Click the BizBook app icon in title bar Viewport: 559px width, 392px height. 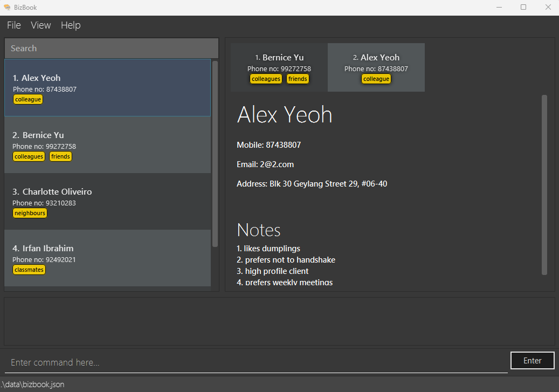pyautogui.click(x=7, y=8)
